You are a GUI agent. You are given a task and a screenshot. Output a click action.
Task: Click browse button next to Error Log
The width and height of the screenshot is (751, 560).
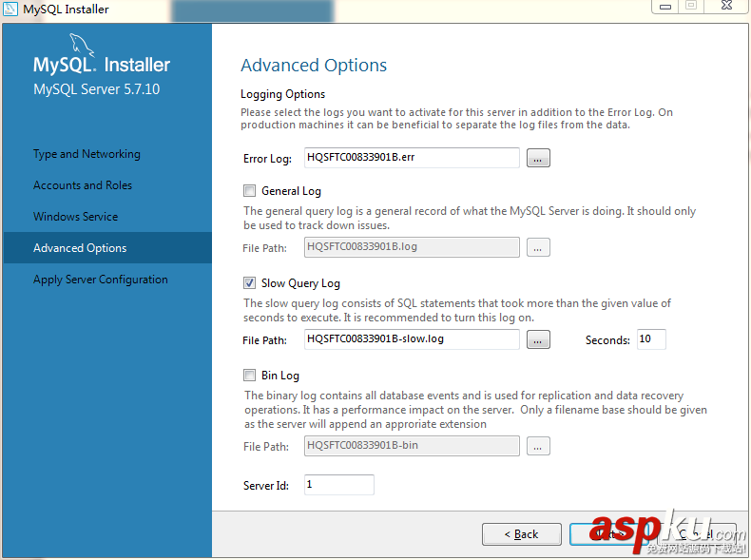538,158
